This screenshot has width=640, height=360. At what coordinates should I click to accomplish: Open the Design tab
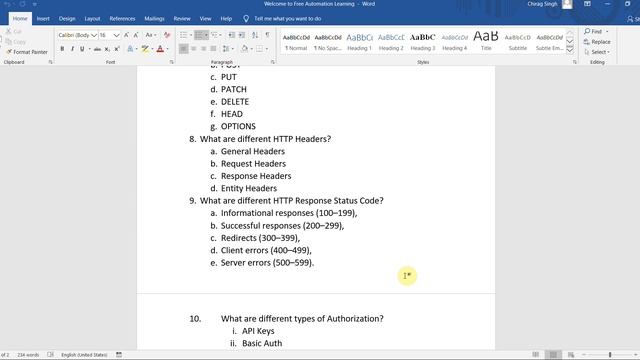(67, 19)
